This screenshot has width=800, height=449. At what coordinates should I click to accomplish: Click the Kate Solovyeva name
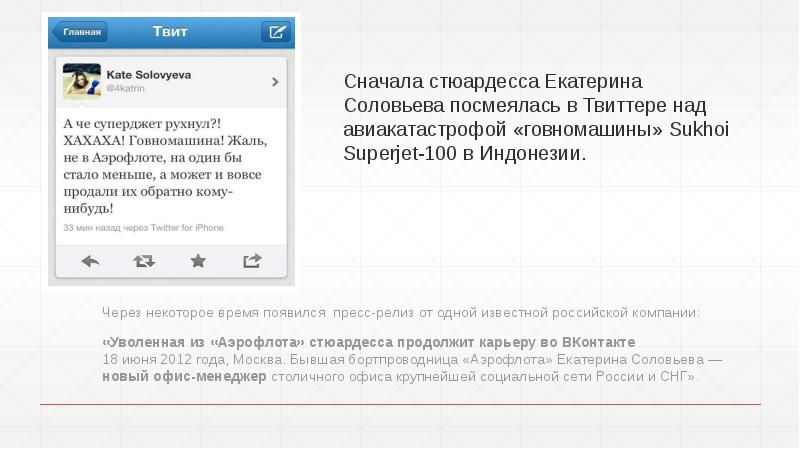[148, 74]
